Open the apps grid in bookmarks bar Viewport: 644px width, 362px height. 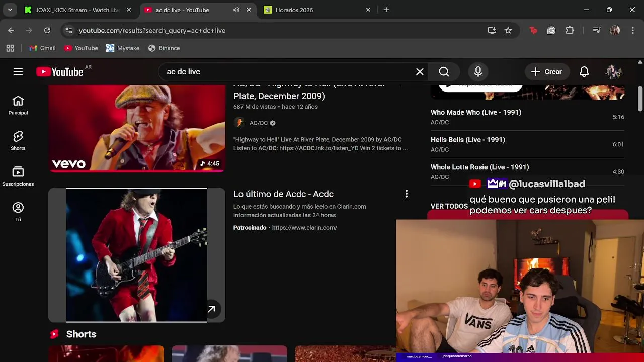(x=10, y=48)
